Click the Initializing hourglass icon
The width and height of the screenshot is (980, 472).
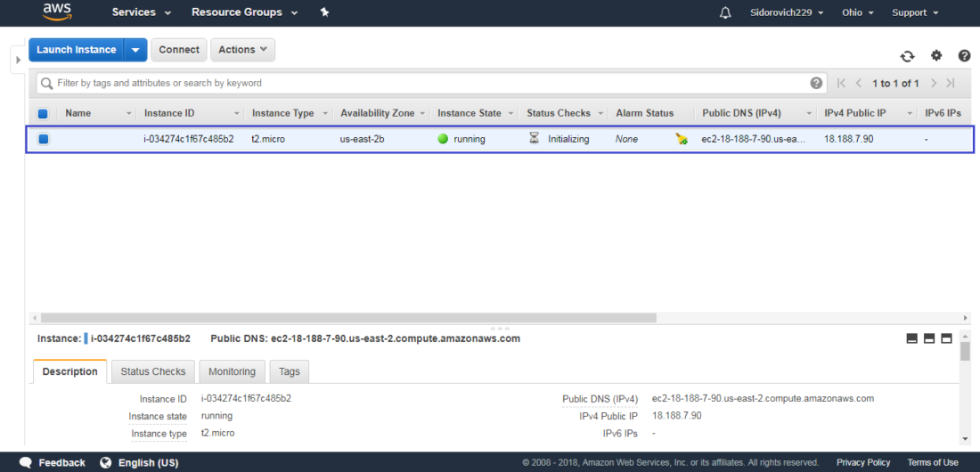[534, 139]
